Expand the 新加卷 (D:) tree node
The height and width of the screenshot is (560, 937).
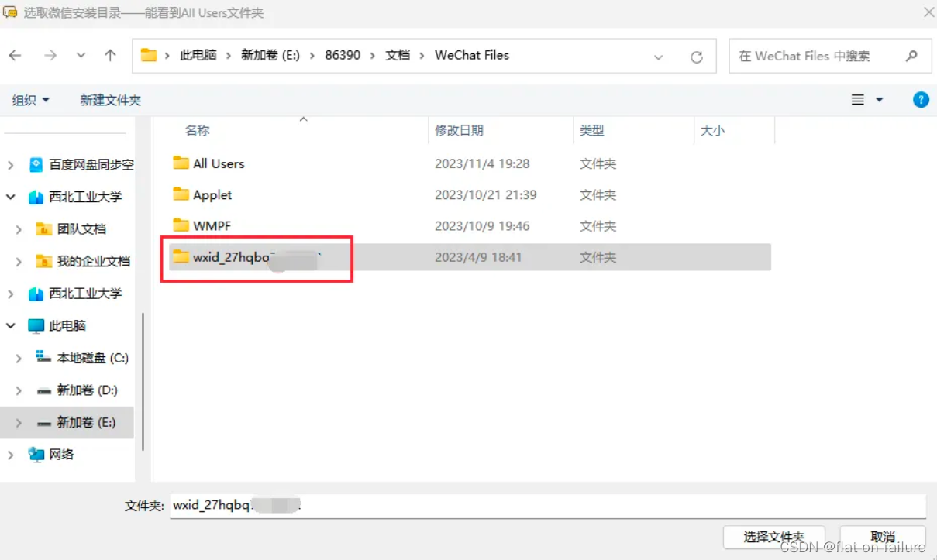tap(19, 390)
